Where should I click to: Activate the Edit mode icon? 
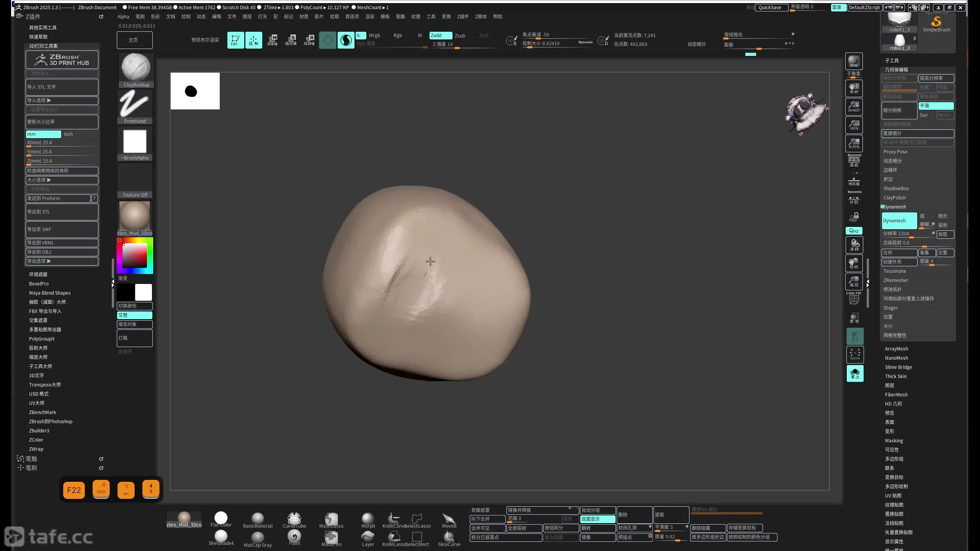(235, 40)
